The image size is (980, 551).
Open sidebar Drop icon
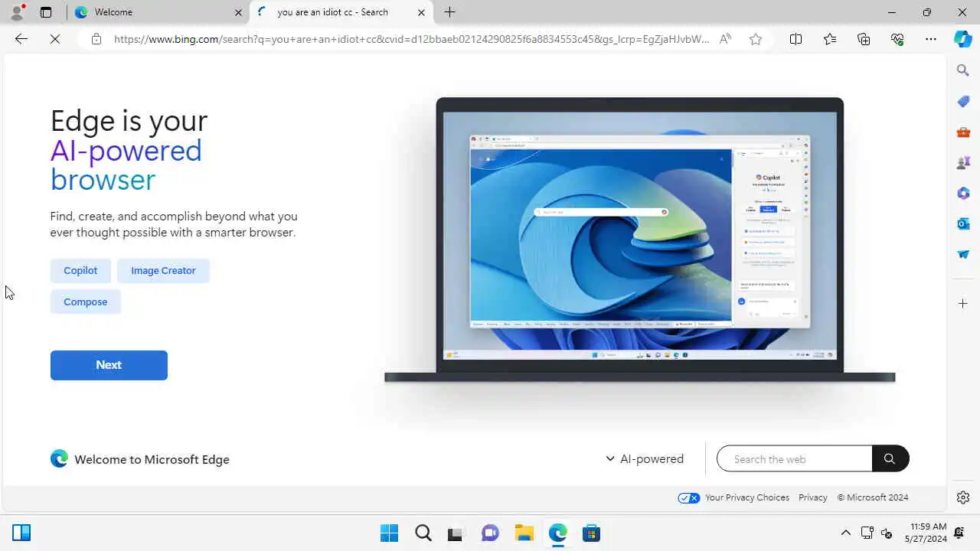[963, 254]
